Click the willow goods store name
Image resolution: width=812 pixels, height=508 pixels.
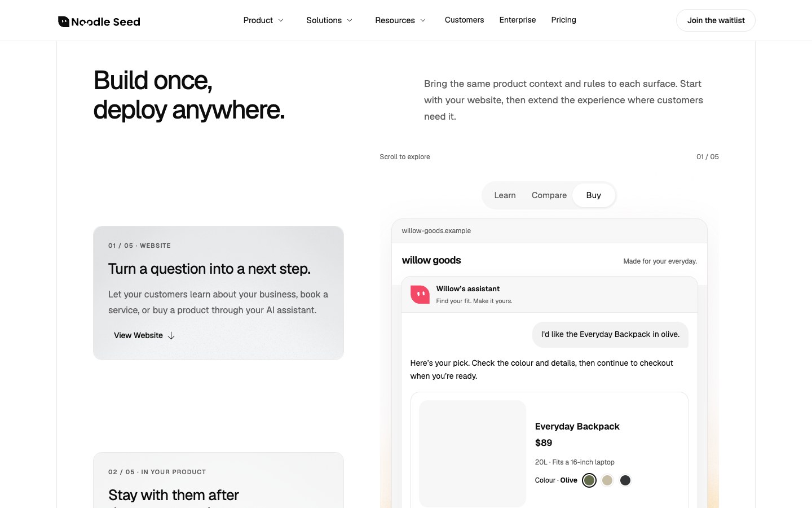click(431, 260)
